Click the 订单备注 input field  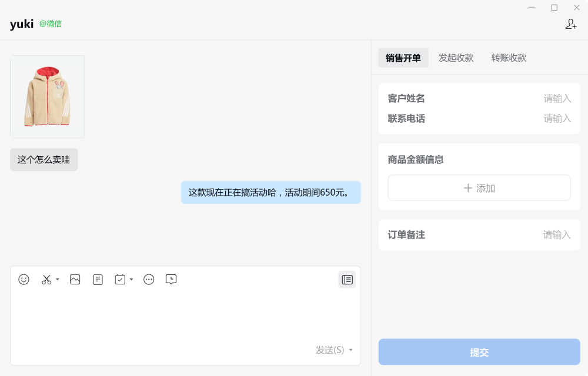(x=479, y=235)
